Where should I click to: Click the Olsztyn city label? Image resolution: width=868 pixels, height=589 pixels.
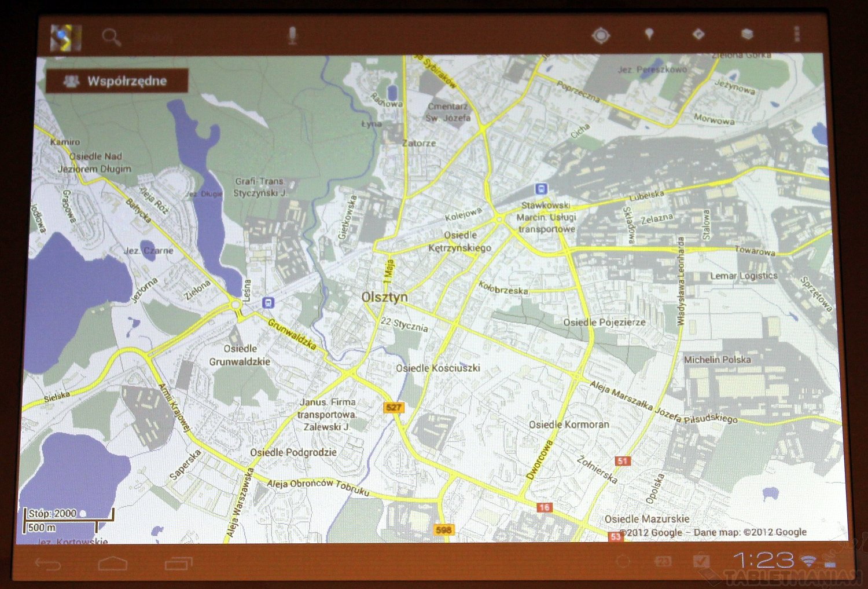click(x=384, y=297)
